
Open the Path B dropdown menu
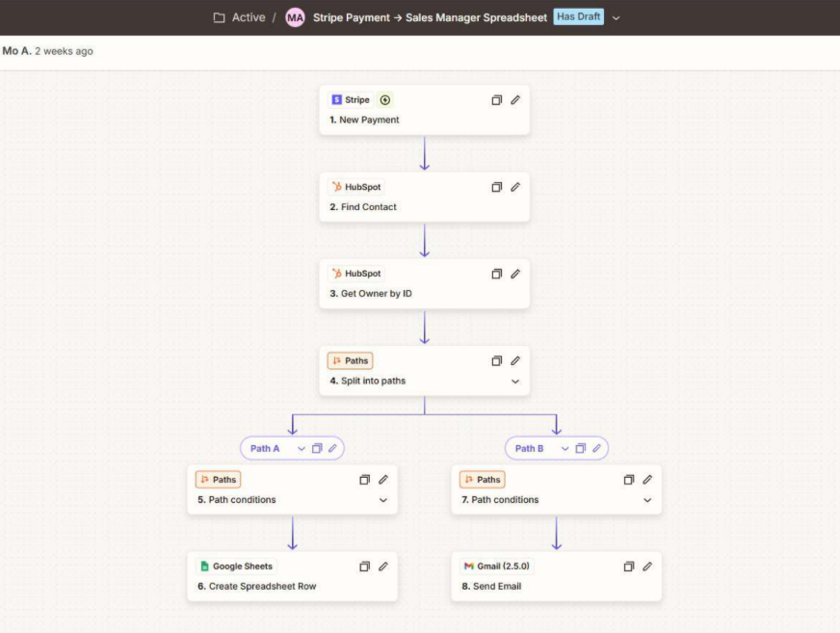[x=564, y=448]
